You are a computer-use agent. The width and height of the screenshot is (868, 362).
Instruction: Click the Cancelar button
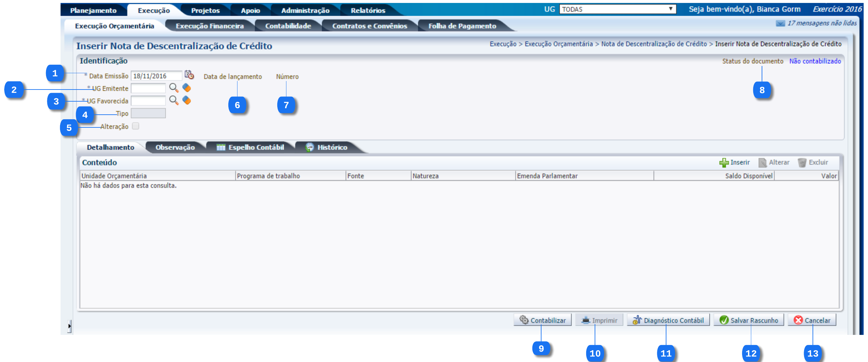[x=812, y=320]
